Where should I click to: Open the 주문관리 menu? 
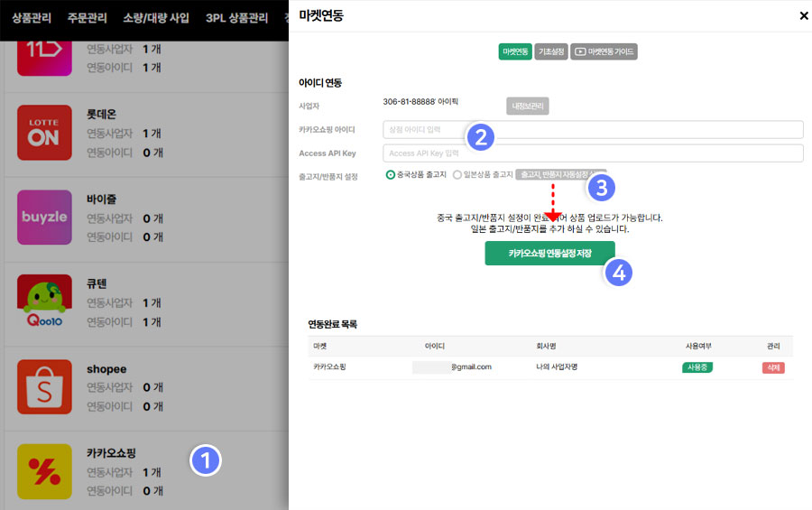click(x=87, y=18)
